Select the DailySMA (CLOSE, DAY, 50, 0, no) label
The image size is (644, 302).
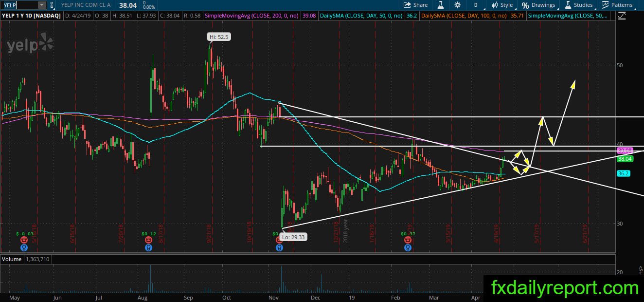(x=361, y=16)
